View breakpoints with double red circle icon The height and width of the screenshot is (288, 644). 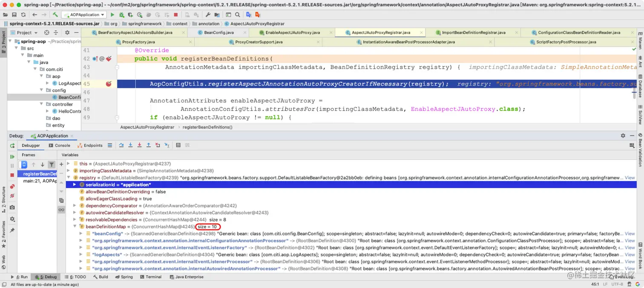12,186
